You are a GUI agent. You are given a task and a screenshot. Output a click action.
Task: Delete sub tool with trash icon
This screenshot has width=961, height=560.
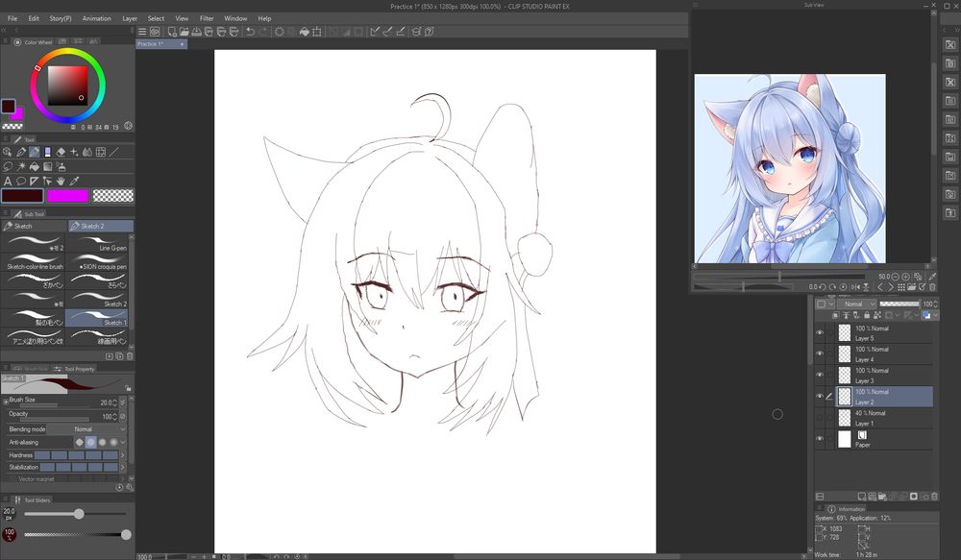pyautogui.click(x=130, y=356)
